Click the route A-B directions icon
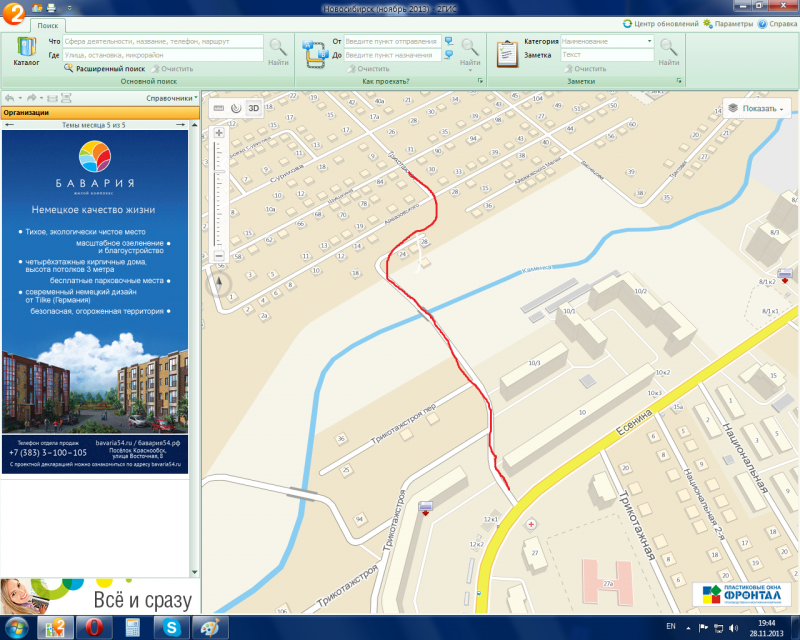This screenshot has height=640, width=800. (315, 51)
